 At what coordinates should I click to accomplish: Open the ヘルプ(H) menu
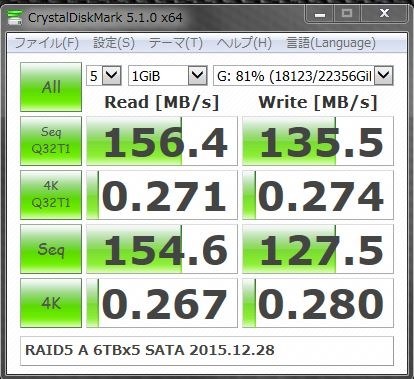[244, 43]
